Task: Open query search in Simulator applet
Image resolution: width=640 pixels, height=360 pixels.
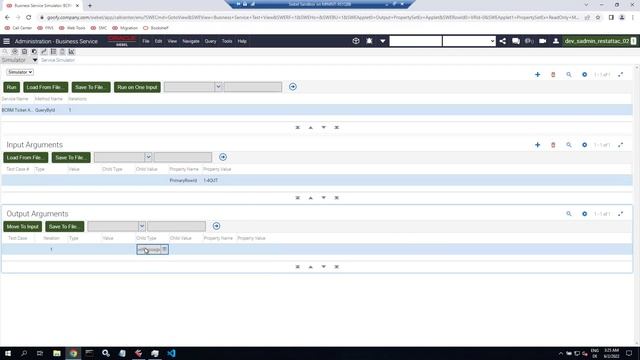Action: tap(569, 75)
